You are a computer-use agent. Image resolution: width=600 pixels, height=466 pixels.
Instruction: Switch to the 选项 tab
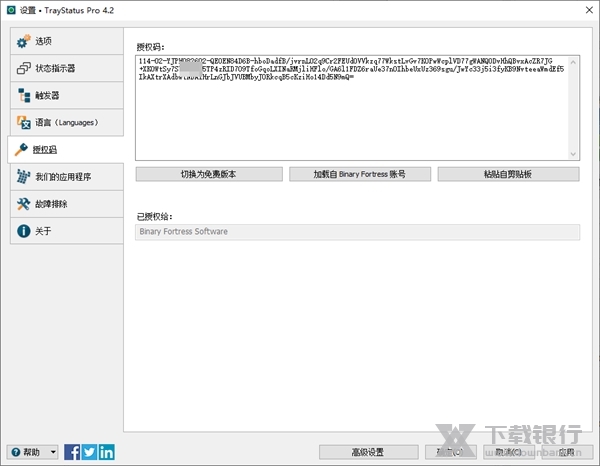click(67, 41)
